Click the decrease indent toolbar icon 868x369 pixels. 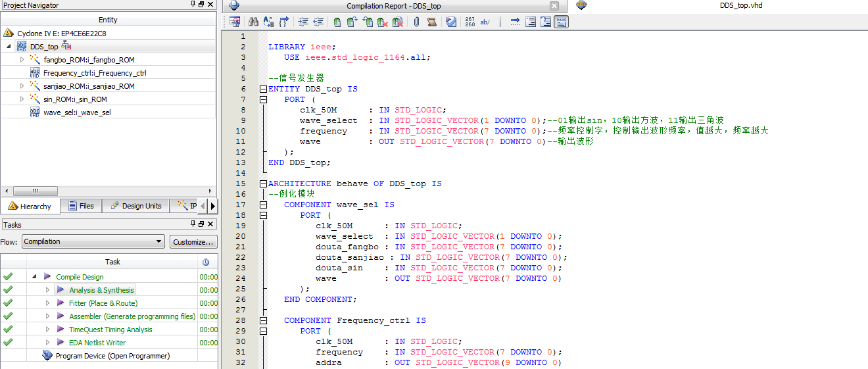pyautogui.click(x=318, y=22)
